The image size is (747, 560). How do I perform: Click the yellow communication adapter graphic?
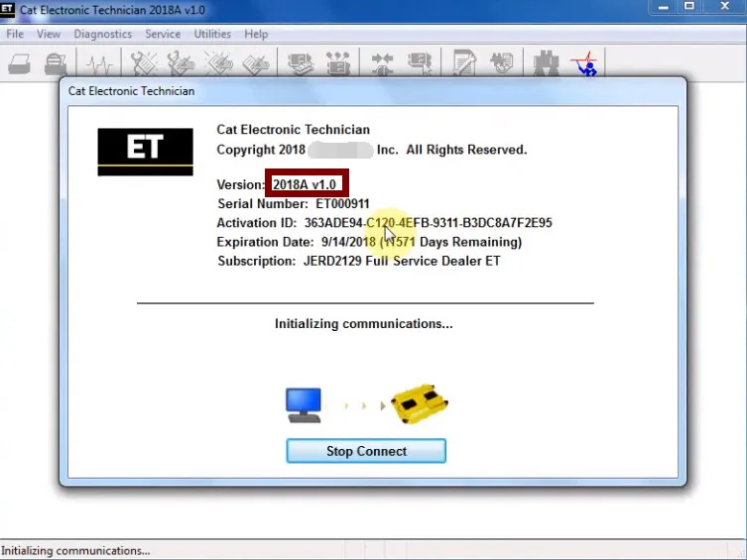(420, 404)
